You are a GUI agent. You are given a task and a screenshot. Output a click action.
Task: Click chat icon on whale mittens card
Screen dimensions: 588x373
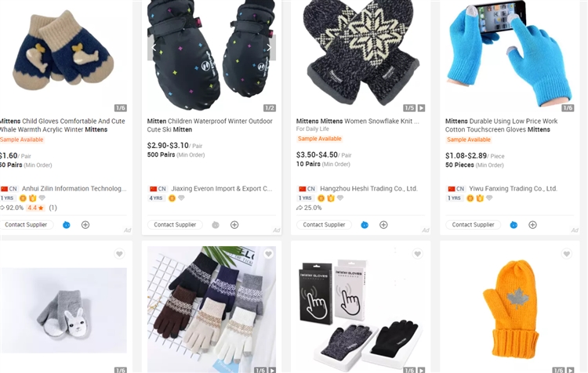pos(67,225)
